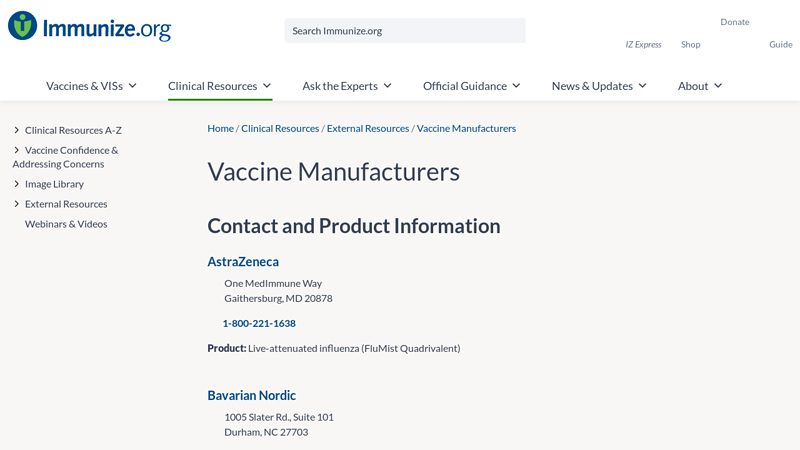This screenshot has height=450, width=800.
Task: Open the IZ Express link
Action: (x=643, y=44)
